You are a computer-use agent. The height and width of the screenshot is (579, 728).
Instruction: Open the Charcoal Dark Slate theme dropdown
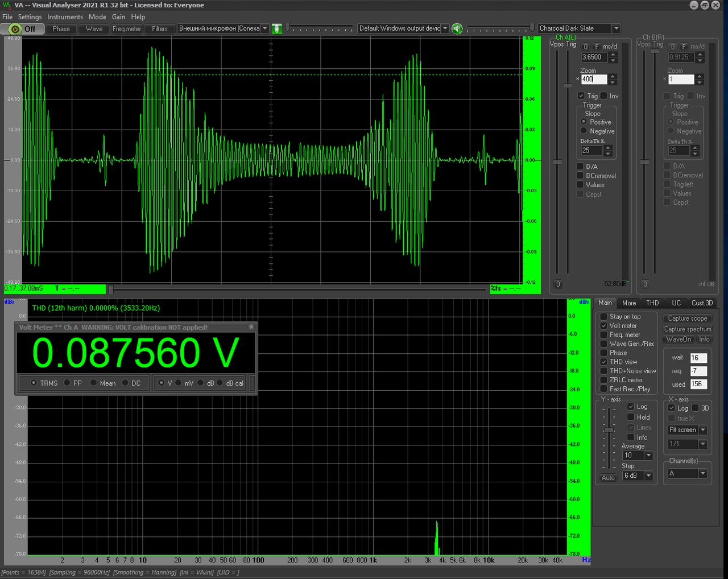pyautogui.click(x=616, y=28)
